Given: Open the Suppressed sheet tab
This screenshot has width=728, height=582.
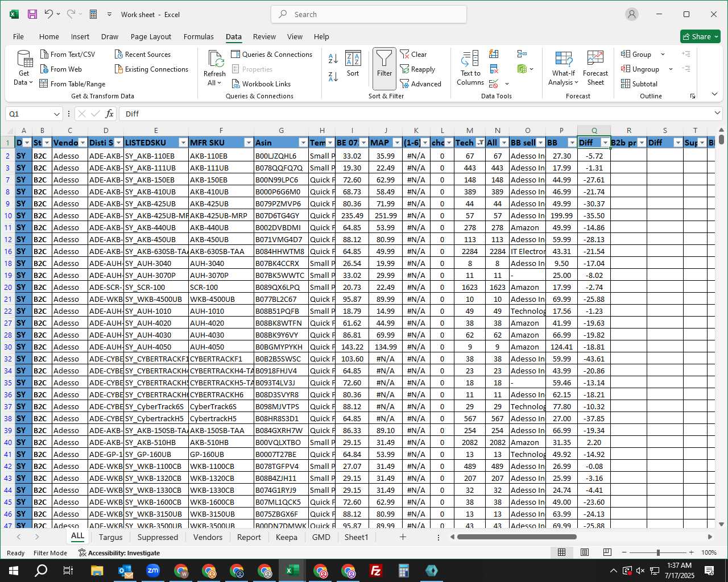Looking at the screenshot, I should pyautogui.click(x=158, y=537).
